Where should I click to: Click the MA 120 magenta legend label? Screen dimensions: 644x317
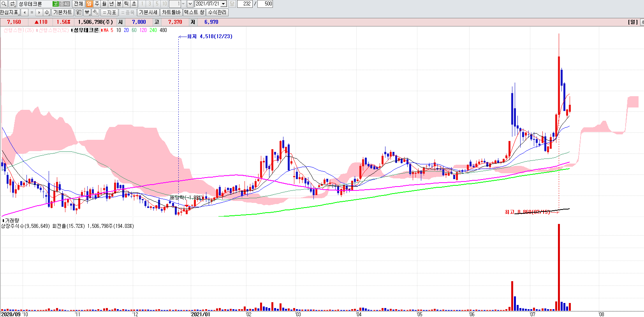[x=143, y=30]
